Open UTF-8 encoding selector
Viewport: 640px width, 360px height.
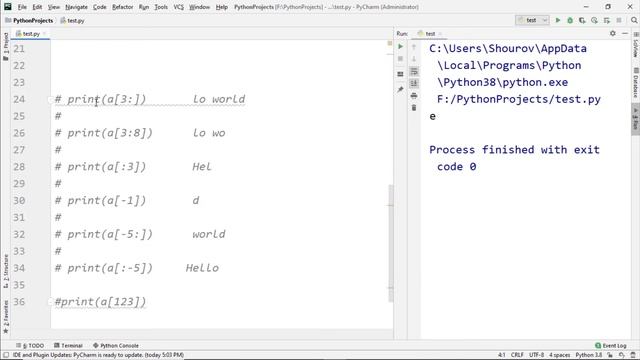coord(536,355)
